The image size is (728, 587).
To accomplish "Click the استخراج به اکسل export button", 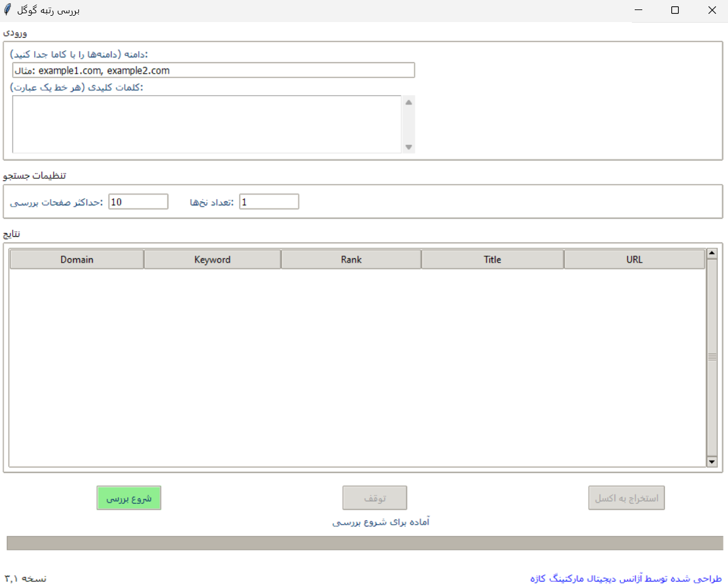I will pos(627,498).
